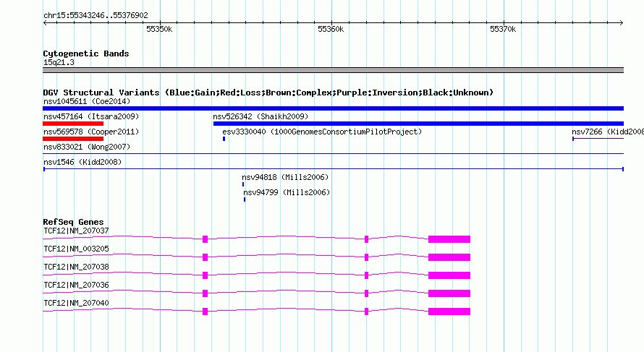
Task: Select nsv569578 (Cooper2011) variant label
Action: click(91, 132)
